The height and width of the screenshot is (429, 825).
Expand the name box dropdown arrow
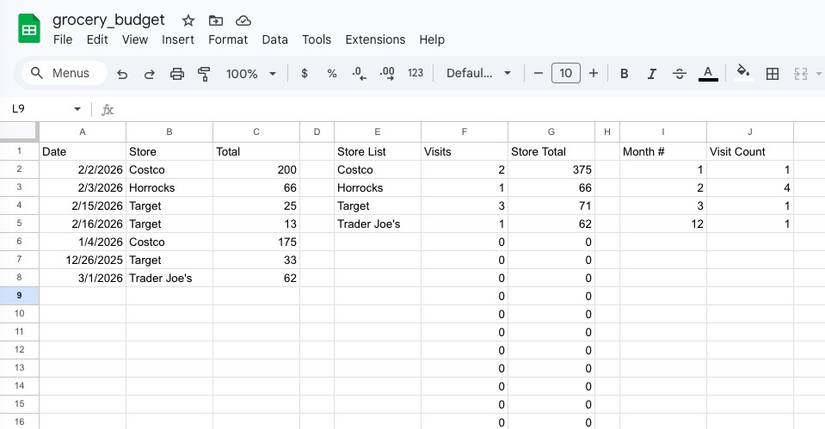(x=77, y=109)
